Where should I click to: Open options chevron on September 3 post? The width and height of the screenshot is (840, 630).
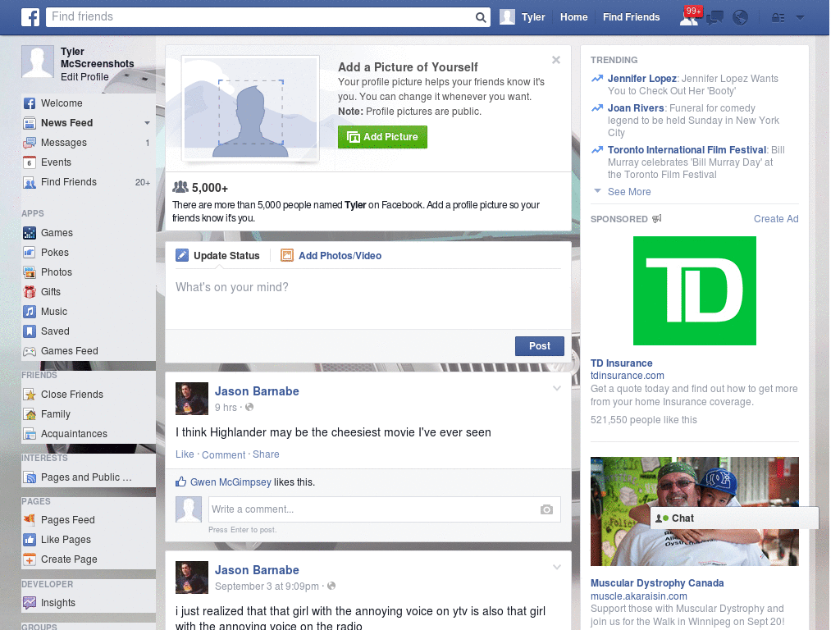click(x=557, y=567)
